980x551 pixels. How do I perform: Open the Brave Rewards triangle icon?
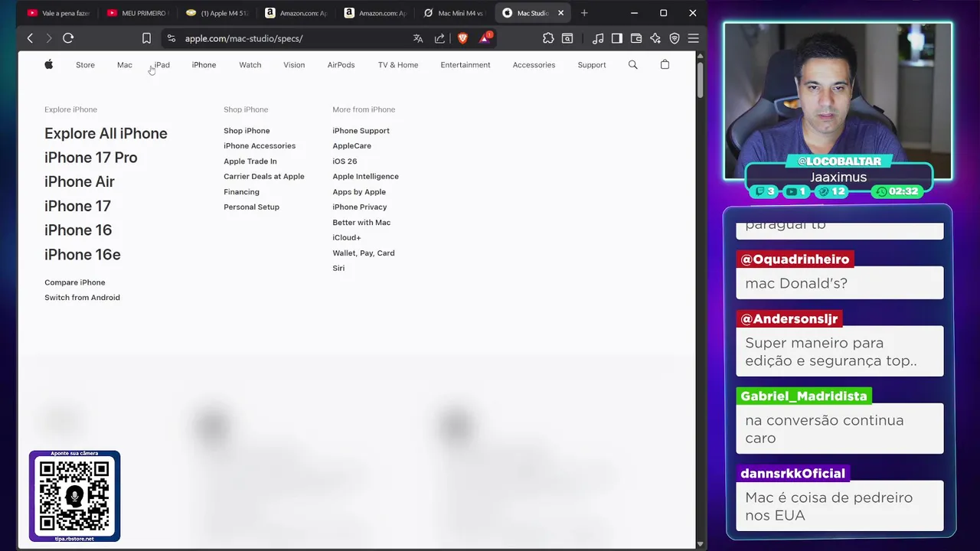485,38
